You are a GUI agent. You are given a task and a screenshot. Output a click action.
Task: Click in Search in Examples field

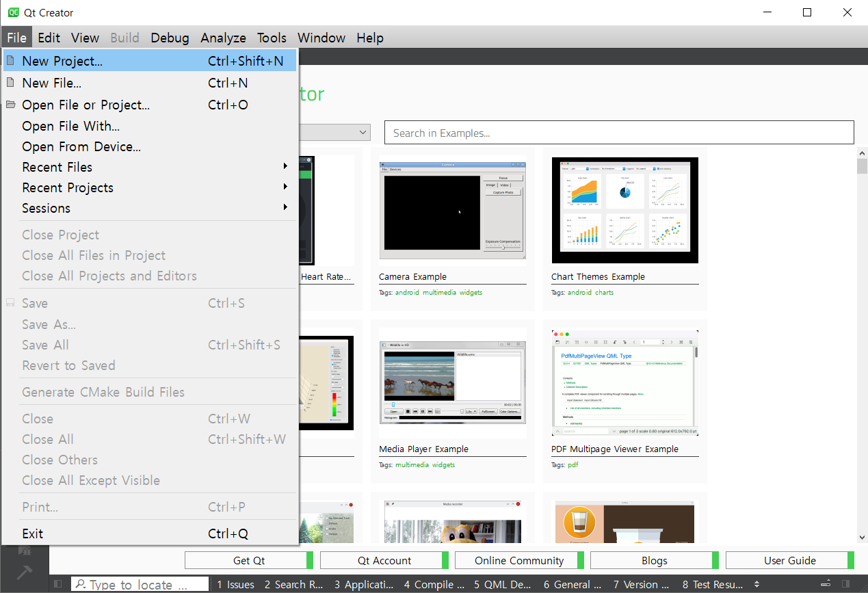point(619,133)
